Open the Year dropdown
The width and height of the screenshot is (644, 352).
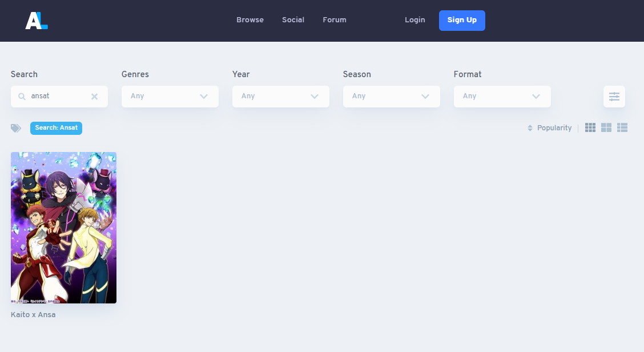coord(281,97)
